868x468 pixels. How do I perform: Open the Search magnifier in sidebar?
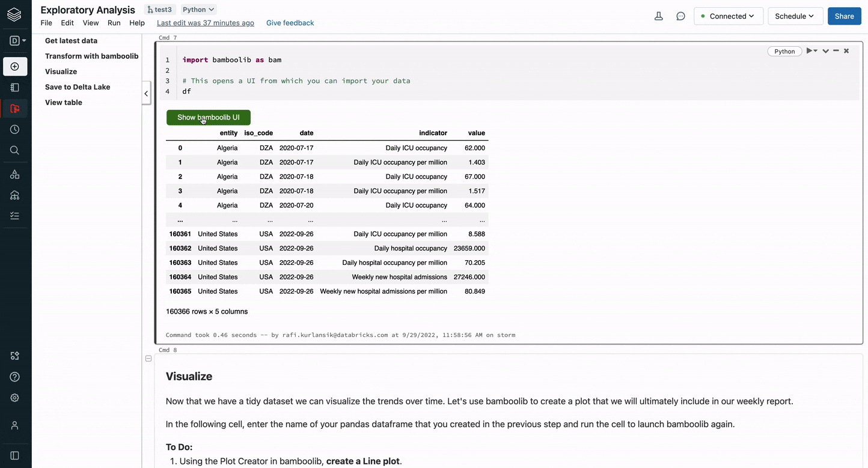click(x=15, y=150)
